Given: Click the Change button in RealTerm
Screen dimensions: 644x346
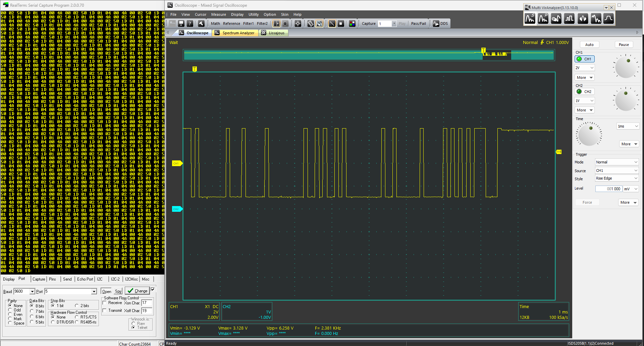Looking at the screenshot, I should coord(138,291).
